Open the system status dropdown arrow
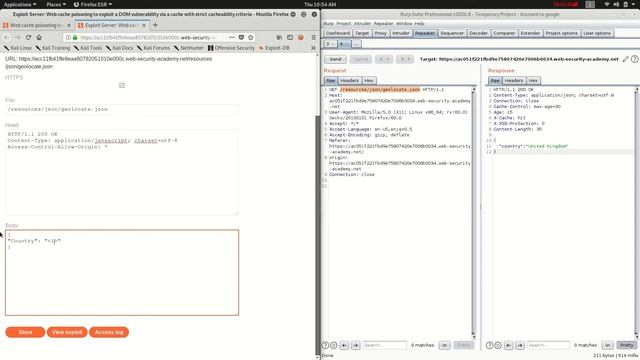 [x=634, y=4]
